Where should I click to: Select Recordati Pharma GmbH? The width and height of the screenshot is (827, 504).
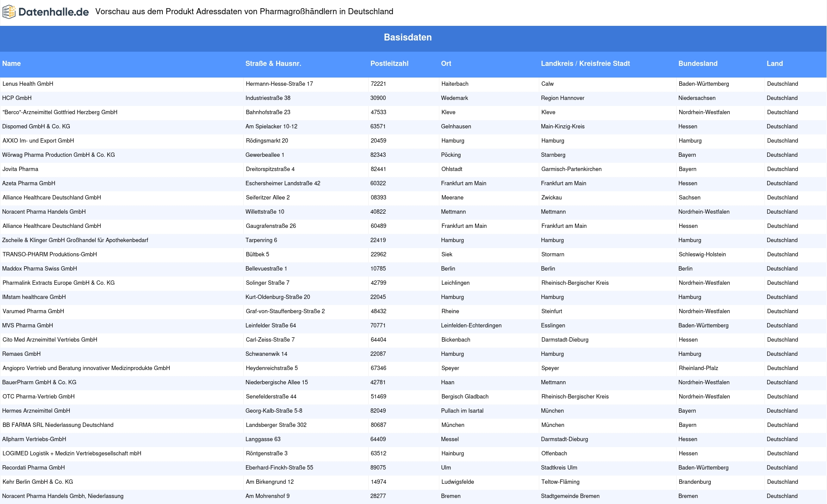(x=34, y=467)
